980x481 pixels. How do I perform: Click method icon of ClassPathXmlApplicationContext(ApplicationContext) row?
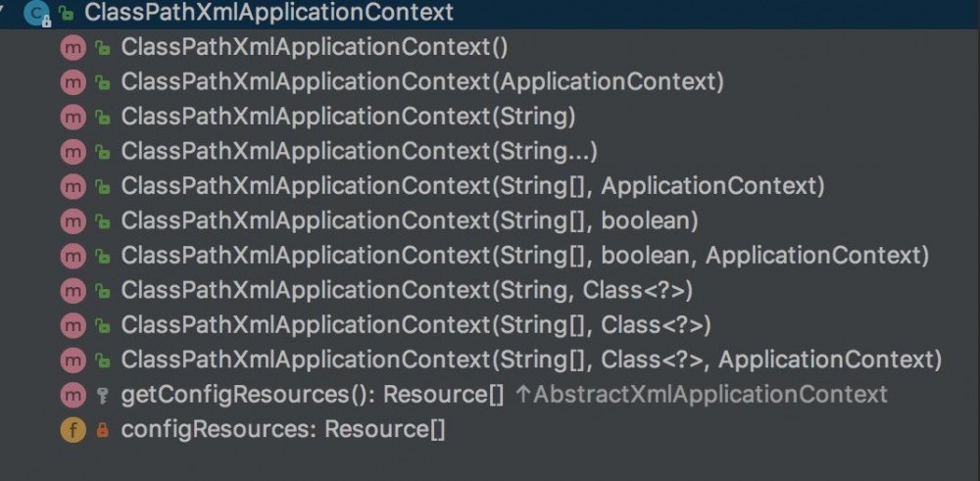(x=73, y=82)
